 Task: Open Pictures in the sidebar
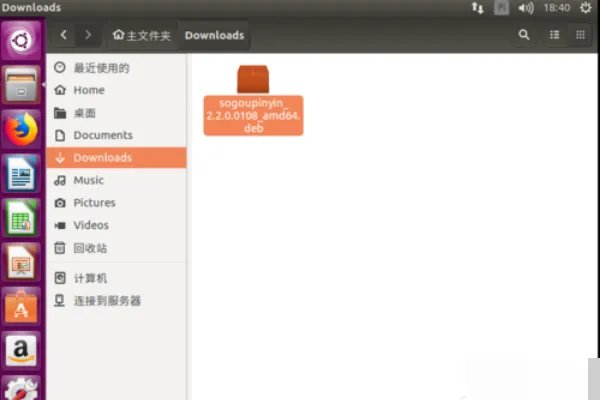coord(116,202)
